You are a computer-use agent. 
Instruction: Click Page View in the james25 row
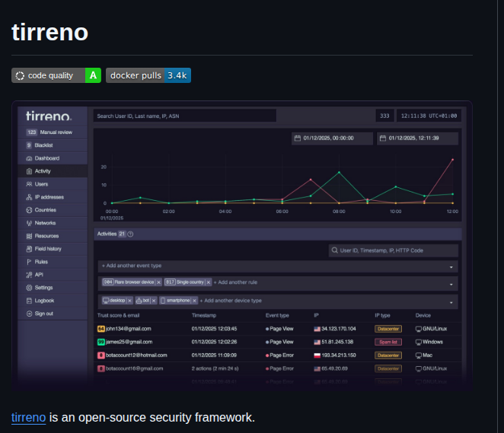281,342
